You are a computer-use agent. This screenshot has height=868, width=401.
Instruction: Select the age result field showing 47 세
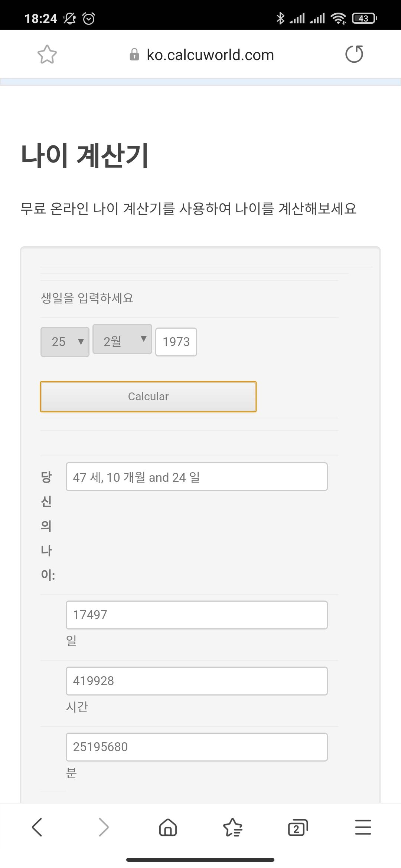coord(196,477)
